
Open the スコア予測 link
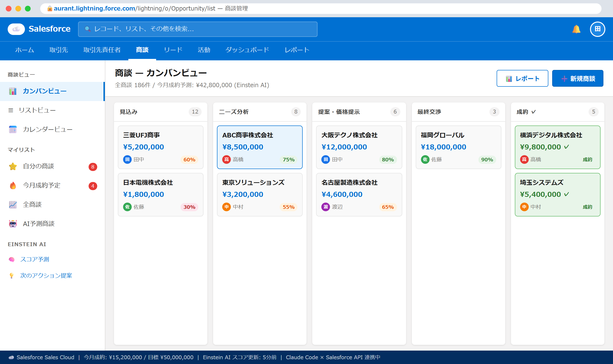pyautogui.click(x=34, y=259)
